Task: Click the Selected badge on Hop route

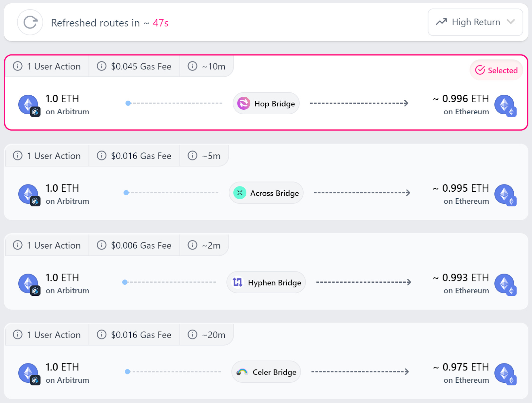Action: point(496,70)
